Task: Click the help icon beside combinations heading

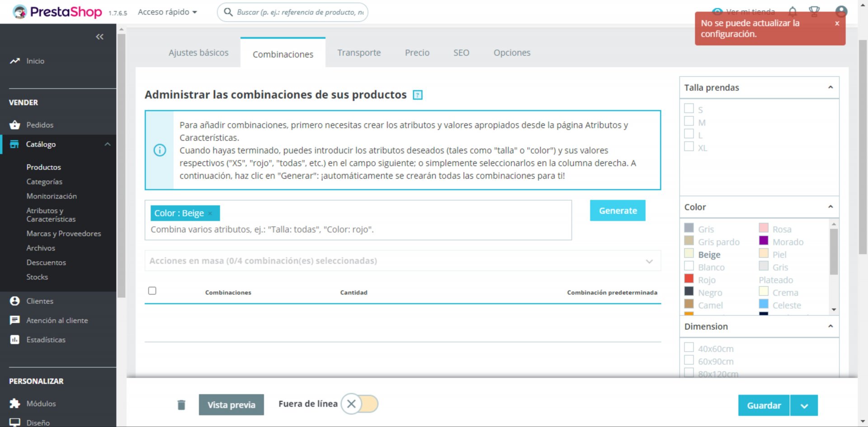Action: click(418, 95)
